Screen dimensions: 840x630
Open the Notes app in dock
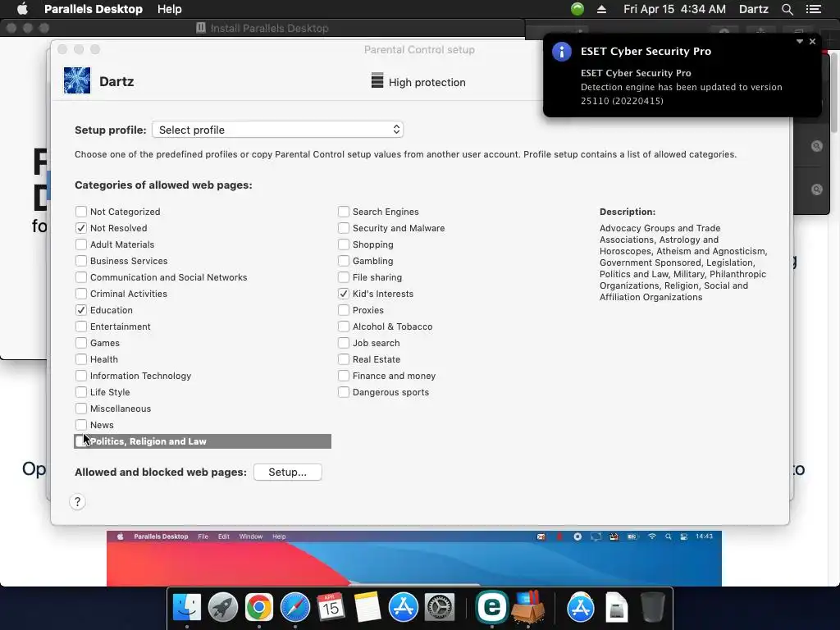click(x=367, y=608)
